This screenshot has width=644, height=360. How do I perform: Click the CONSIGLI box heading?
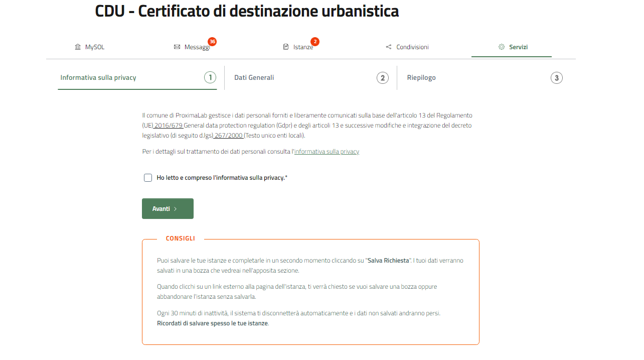181,238
